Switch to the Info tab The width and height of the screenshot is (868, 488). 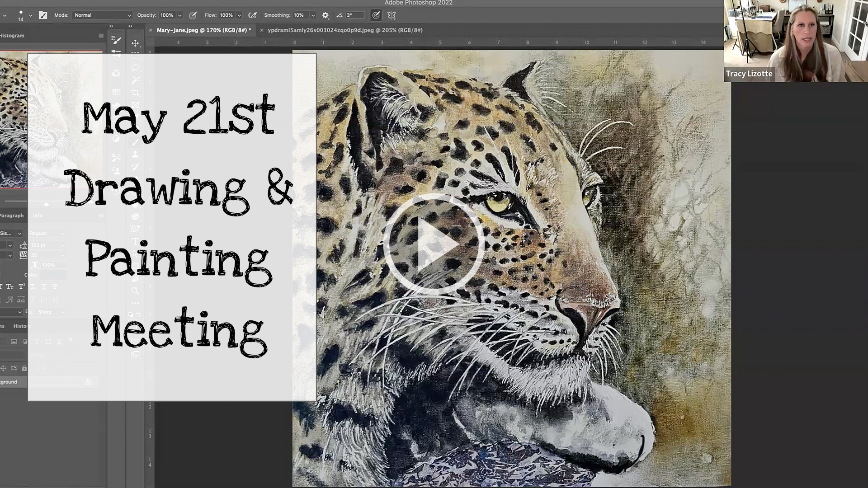(38, 216)
